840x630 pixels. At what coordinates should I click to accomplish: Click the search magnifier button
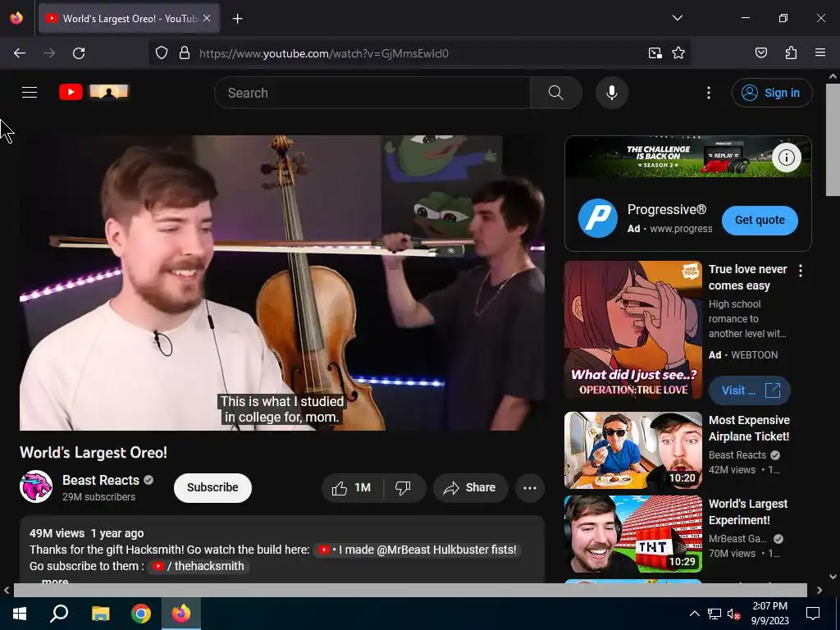click(x=555, y=93)
